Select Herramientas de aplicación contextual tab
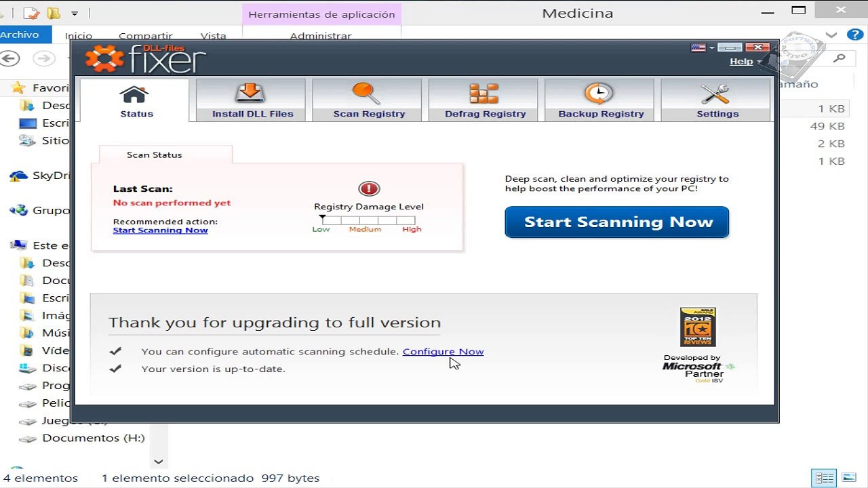The width and height of the screenshot is (868, 488). pos(321,14)
